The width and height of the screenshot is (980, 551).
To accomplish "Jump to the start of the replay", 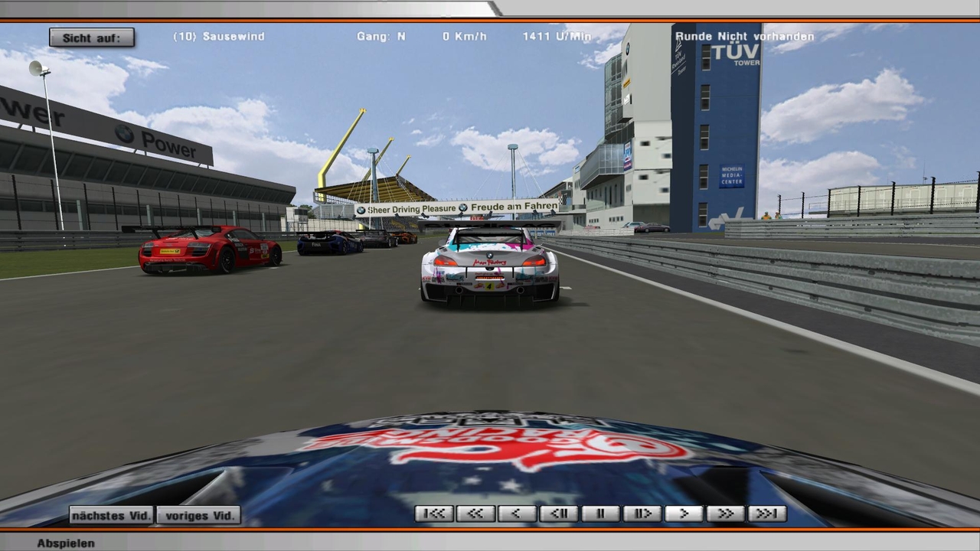I will click(x=434, y=514).
